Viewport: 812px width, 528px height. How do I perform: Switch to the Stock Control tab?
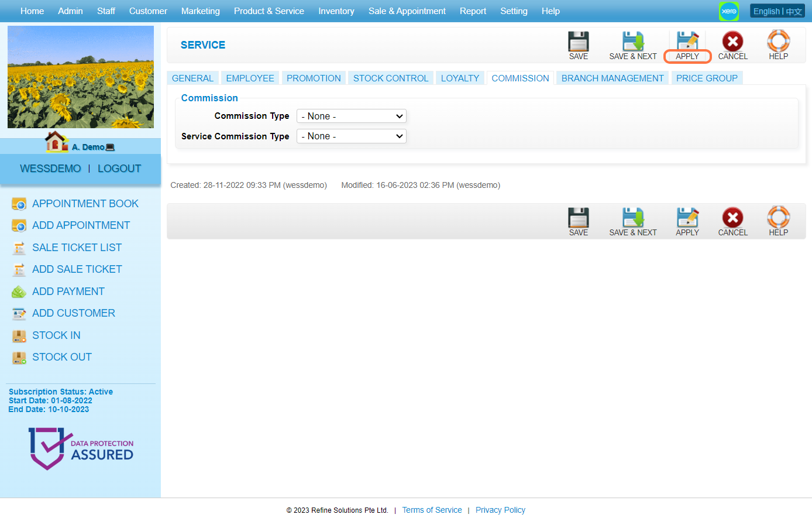[x=391, y=78]
